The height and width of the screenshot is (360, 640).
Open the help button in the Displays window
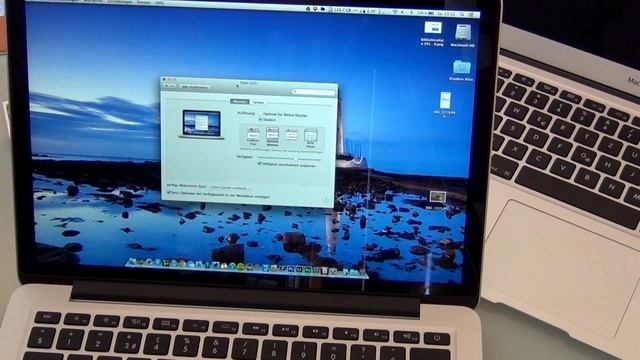tap(326, 200)
